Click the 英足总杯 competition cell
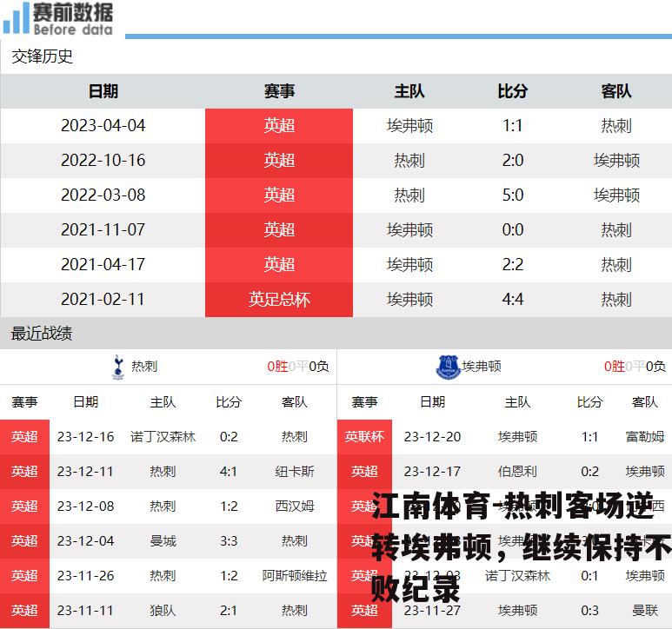The width and height of the screenshot is (672, 629). pos(279,300)
